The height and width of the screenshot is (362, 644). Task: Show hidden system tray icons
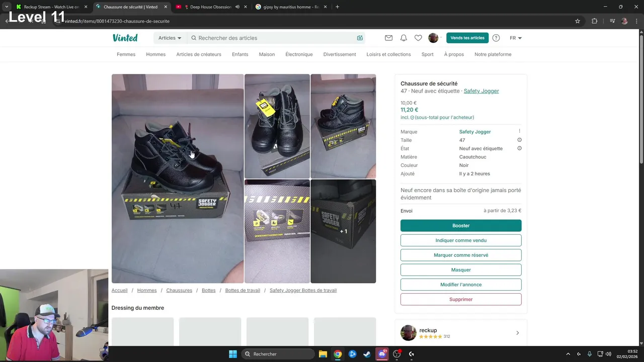[x=568, y=354]
